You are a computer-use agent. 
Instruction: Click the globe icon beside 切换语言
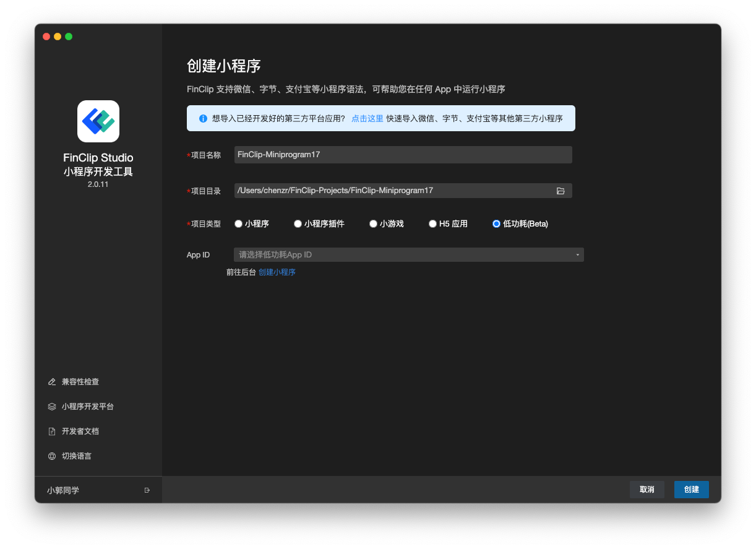click(x=52, y=456)
